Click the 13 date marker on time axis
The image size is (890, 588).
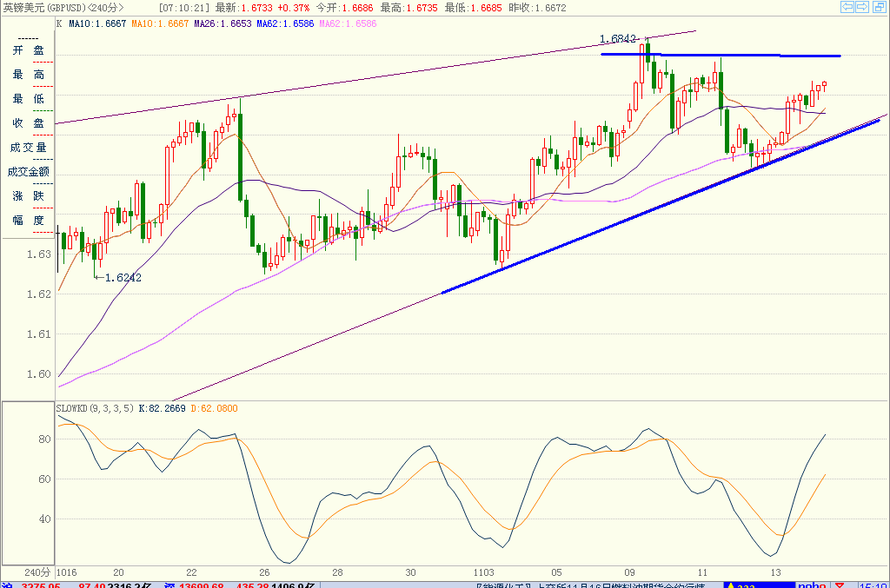point(775,572)
